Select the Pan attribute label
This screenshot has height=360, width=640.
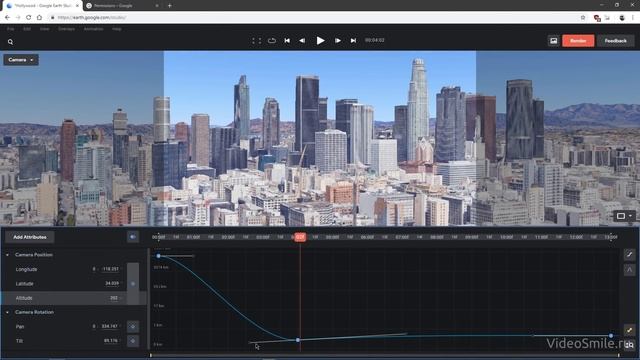pos(20,327)
